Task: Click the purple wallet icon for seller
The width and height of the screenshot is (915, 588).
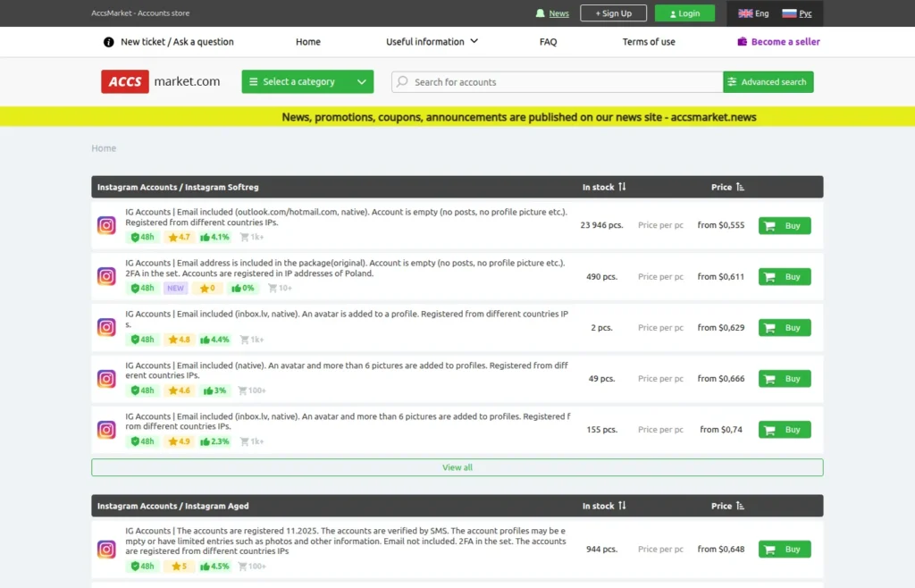Action: tap(742, 41)
